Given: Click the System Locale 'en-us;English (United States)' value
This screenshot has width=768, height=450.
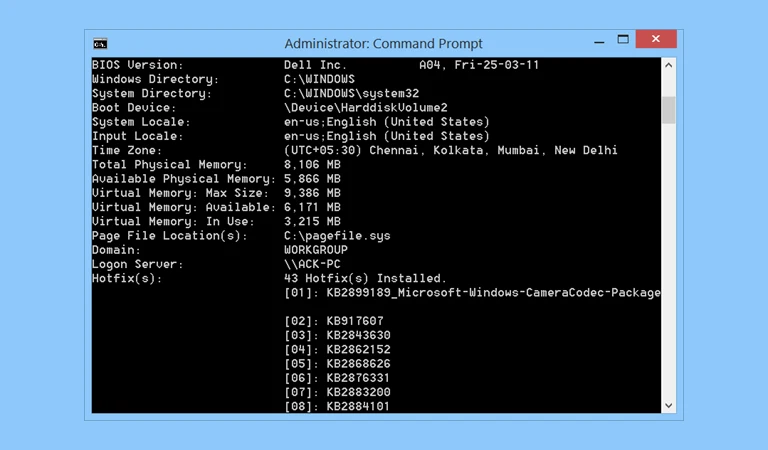Looking at the screenshot, I should point(387,122).
